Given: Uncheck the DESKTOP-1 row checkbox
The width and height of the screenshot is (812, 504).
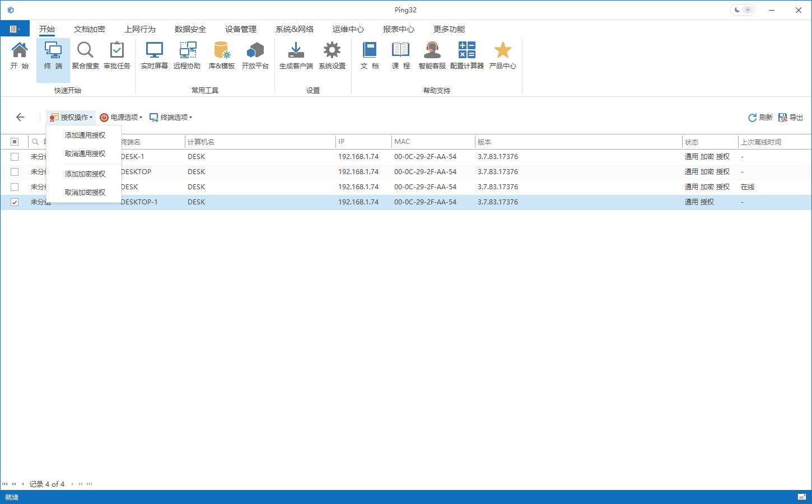Looking at the screenshot, I should [x=15, y=202].
